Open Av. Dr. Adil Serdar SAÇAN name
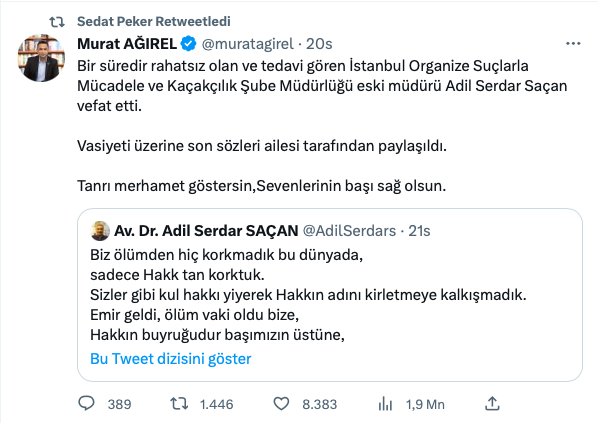The height and width of the screenshot is (423, 598). [x=206, y=231]
